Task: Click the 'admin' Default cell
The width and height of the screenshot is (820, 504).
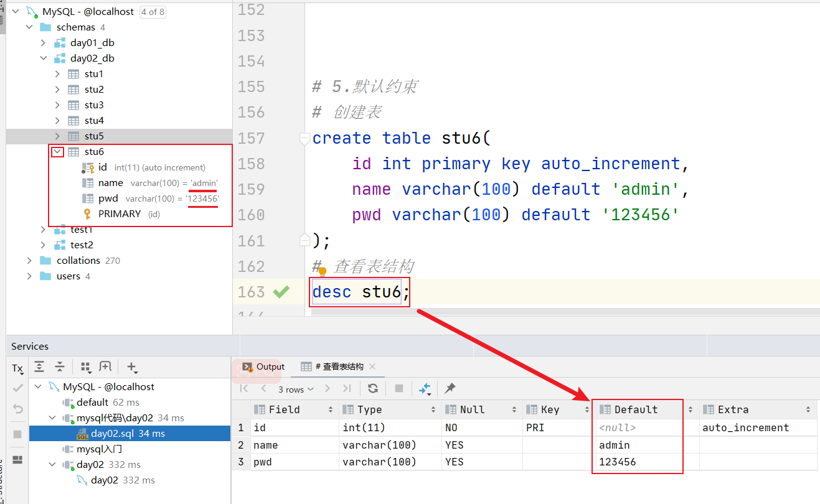Action: (646, 445)
